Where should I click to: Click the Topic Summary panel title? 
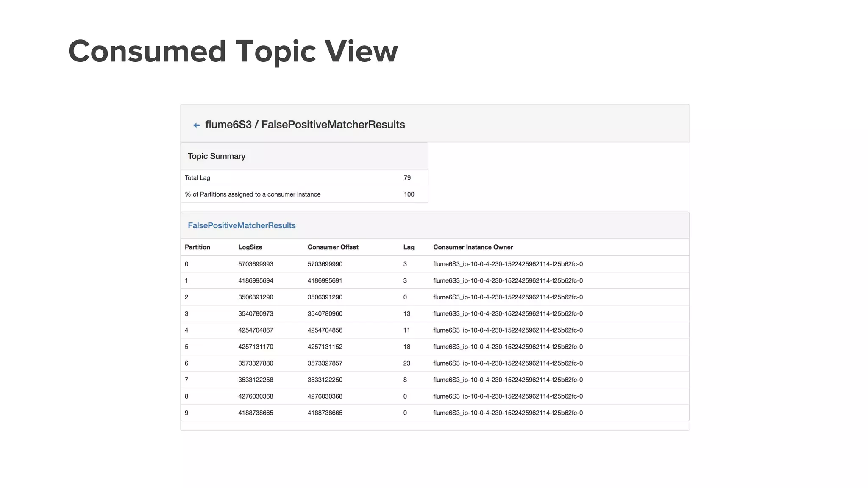coord(216,156)
